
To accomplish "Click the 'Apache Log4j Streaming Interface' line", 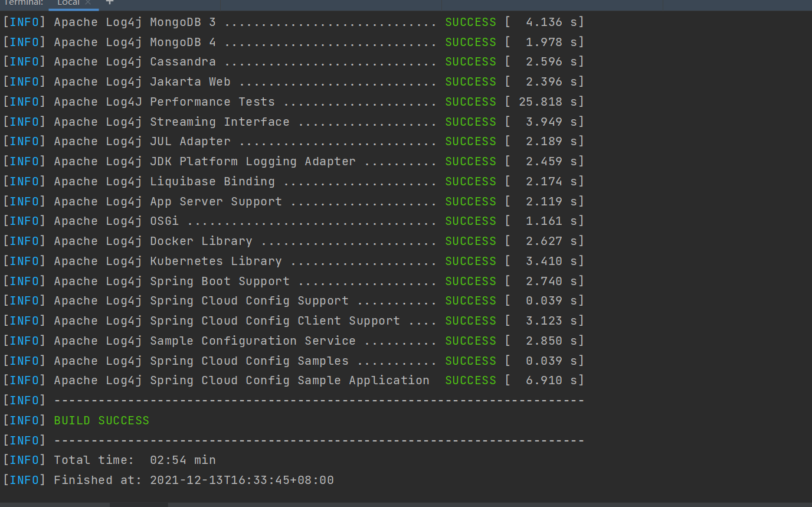I will click(x=293, y=122).
